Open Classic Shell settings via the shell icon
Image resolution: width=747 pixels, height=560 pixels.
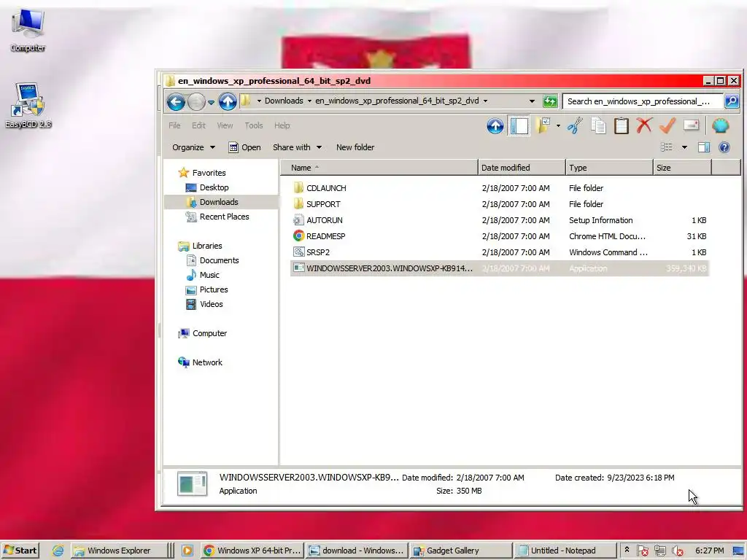click(720, 125)
